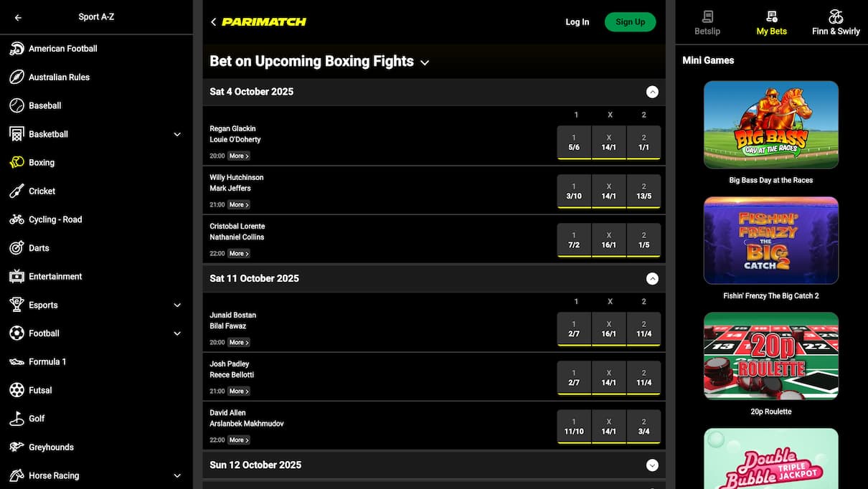Click the Parimatch logo
The height and width of the screenshot is (489, 868).
coord(264,22)
